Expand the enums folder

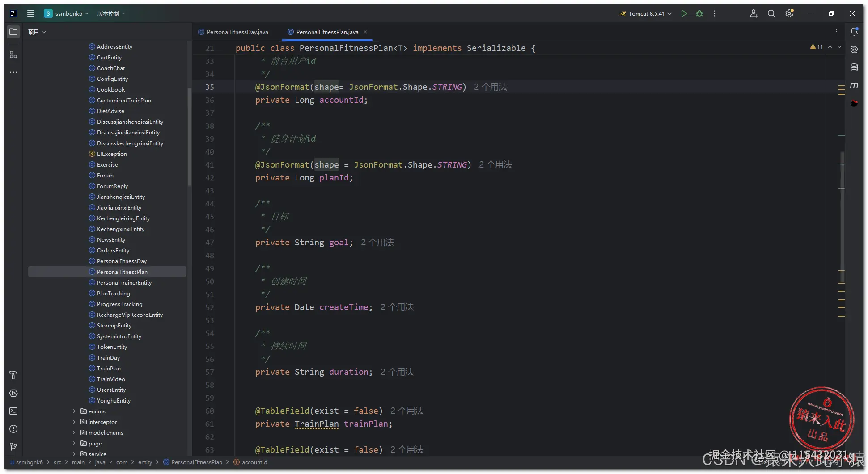point(74,411)
